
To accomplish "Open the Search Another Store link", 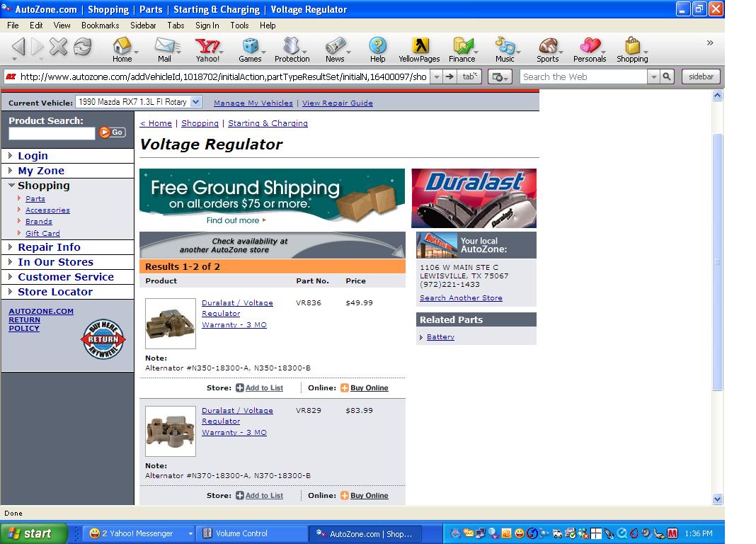I will 461,298.
